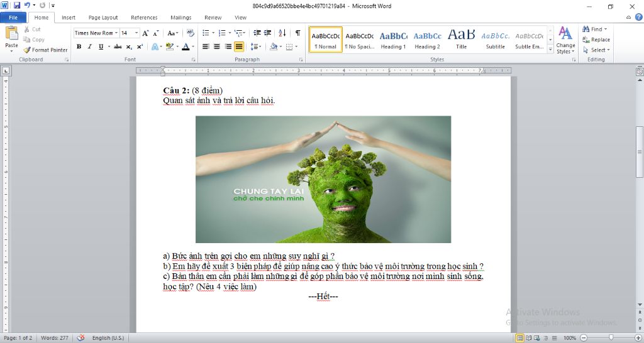Switch to the Page Layout tab
Image resolution: width=644 pixels, height=343 pixels.
click(x=103, y=17)
